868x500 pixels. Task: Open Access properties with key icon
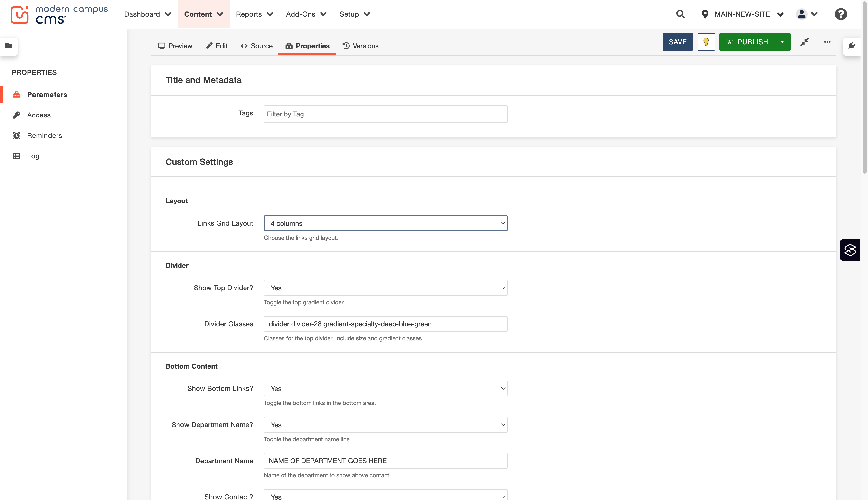(39, 115)
